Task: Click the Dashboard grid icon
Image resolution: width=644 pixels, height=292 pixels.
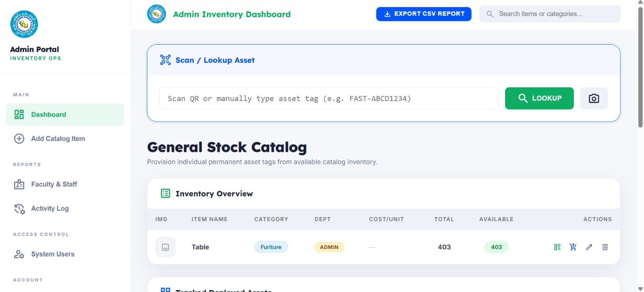Action: coord(19,114)
